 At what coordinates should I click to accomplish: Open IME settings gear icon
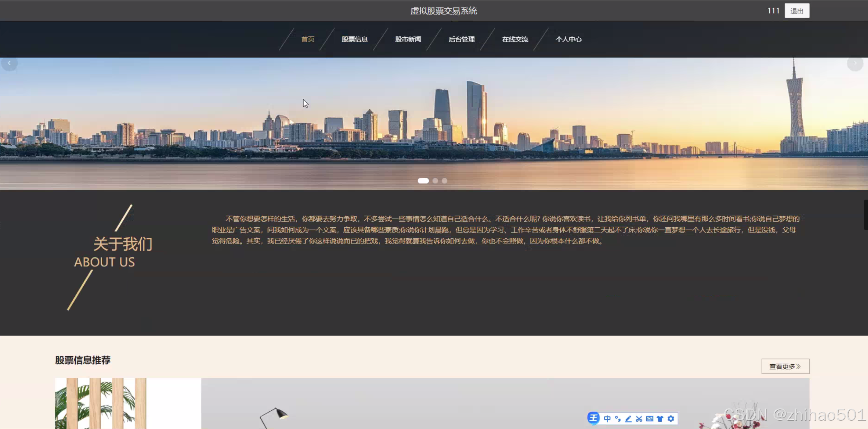[x=671, y=419]
